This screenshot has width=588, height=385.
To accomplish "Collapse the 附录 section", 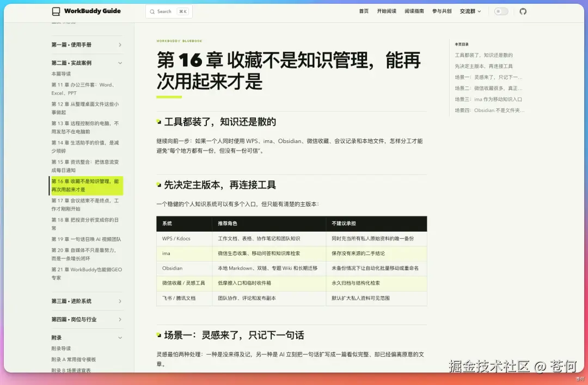I will [x=87, y=338].
